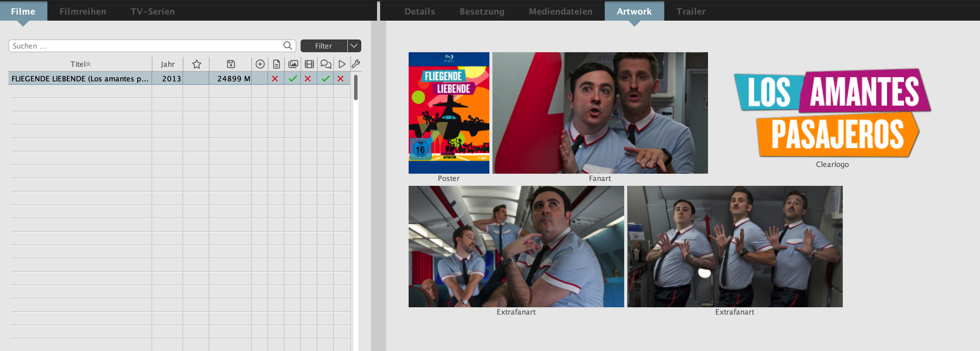This screenshot has width=980, height=351.
Task: Open the Poster thumbnail
Action: 448,113
